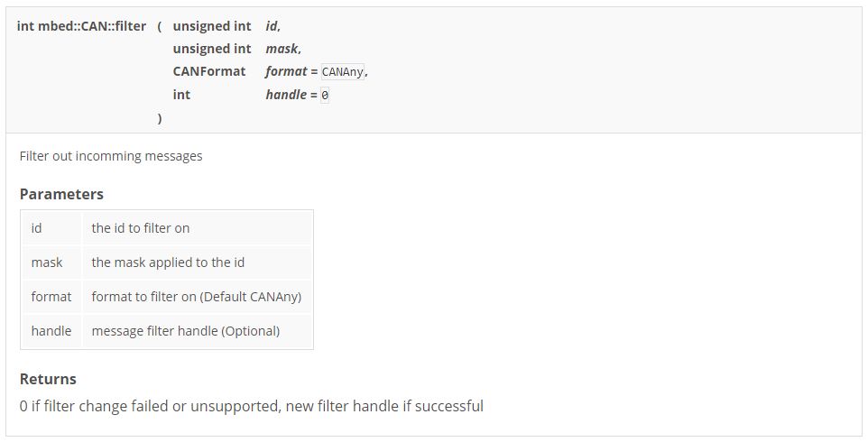Click the Returns heading
This screenshot has height=442, width=868.
tap(48, 379)
